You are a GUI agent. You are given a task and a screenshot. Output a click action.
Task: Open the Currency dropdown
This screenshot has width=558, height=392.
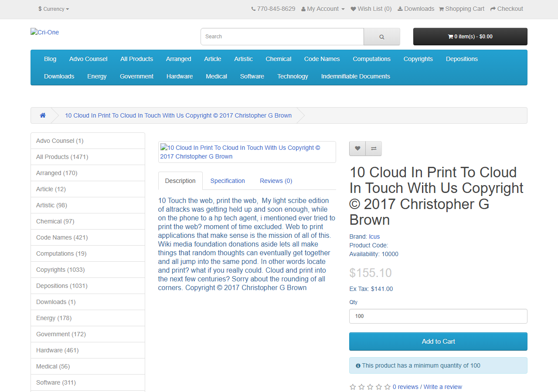pos(54,9)
